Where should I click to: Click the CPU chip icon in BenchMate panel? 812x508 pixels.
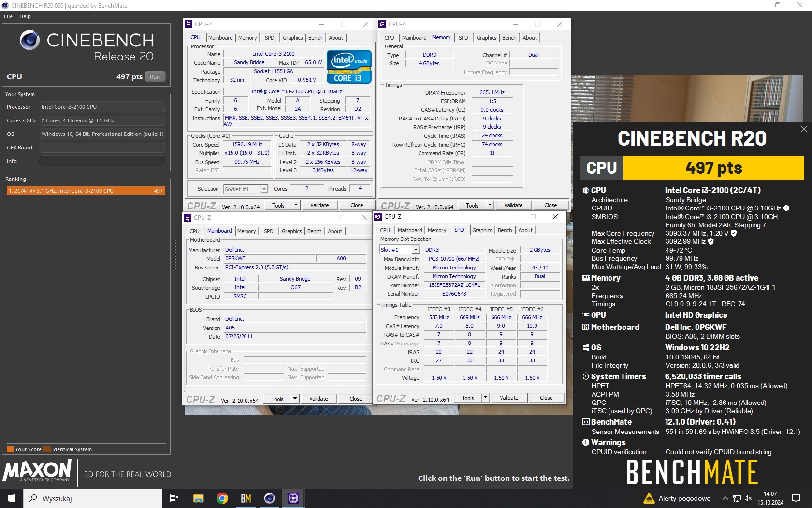585,191
